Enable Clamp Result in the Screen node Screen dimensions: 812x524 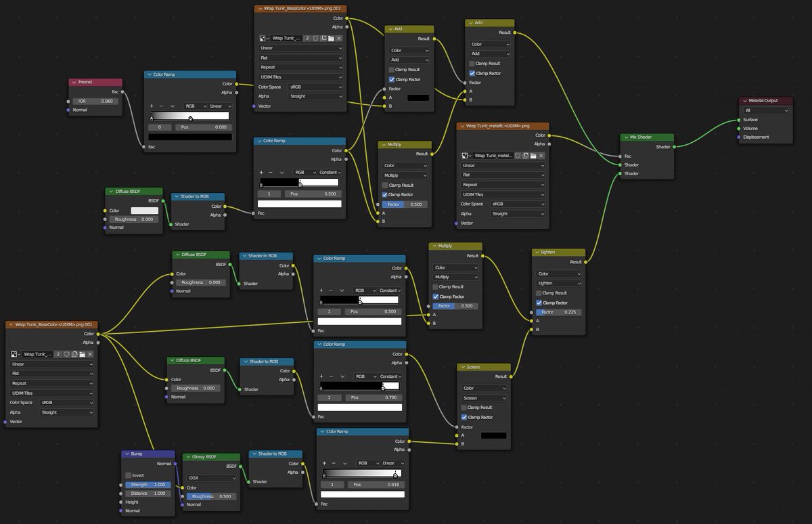[x=464, y=408]
